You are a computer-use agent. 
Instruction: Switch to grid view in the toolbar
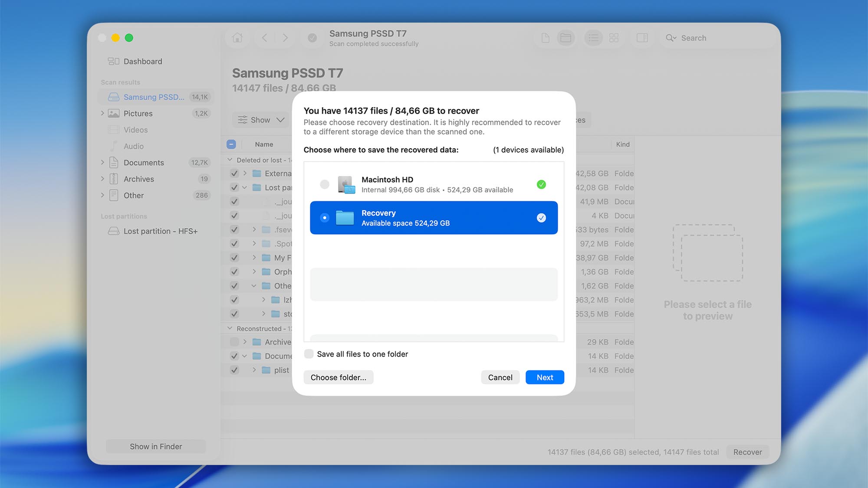(x=614, y=38)
